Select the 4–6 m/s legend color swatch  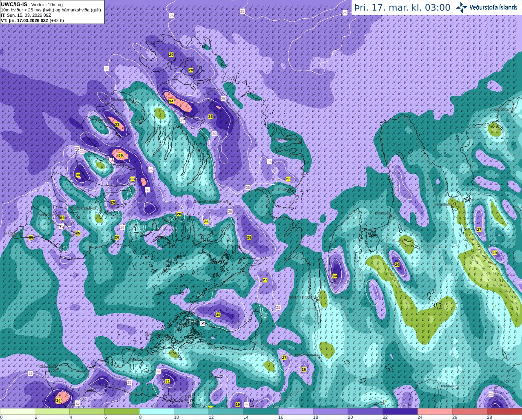(x=87, y=411)
